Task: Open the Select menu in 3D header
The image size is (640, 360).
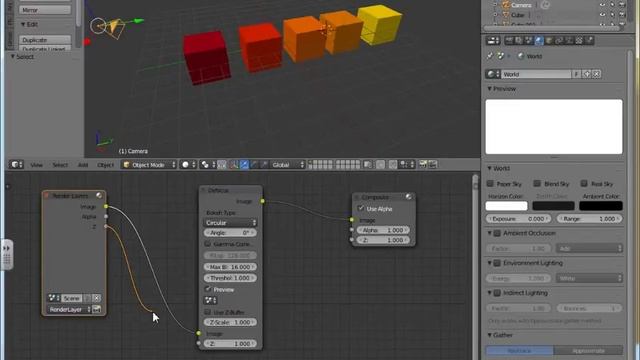Action: coord(60,164)
